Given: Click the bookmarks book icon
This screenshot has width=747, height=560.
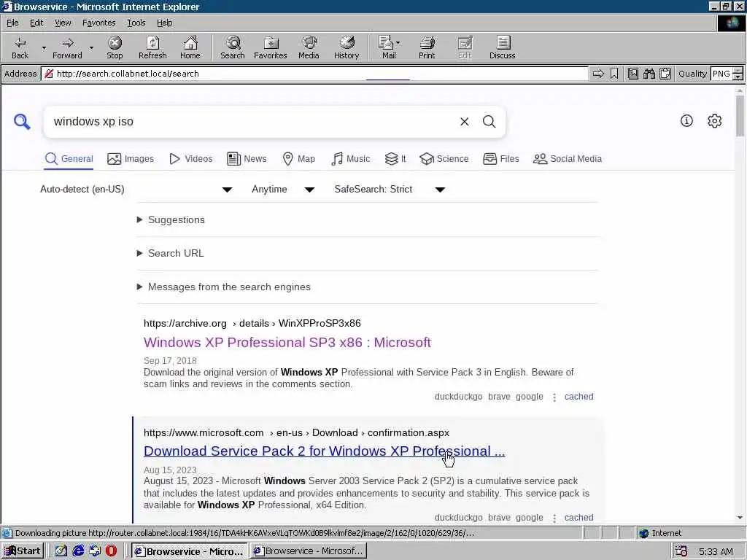Looking at the screenshot, I should tap(633, 74).
